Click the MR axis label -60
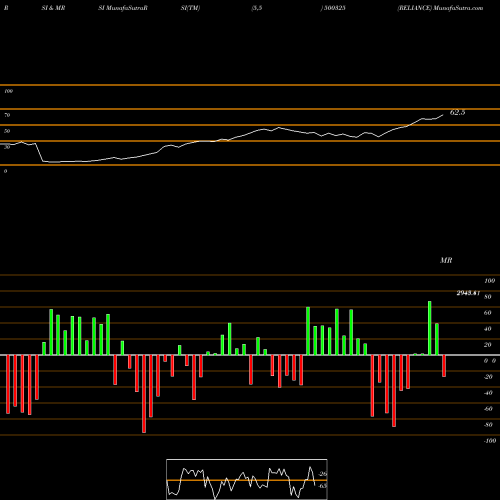The width and height of the screenshot is (500, 500). coord(488,409)
